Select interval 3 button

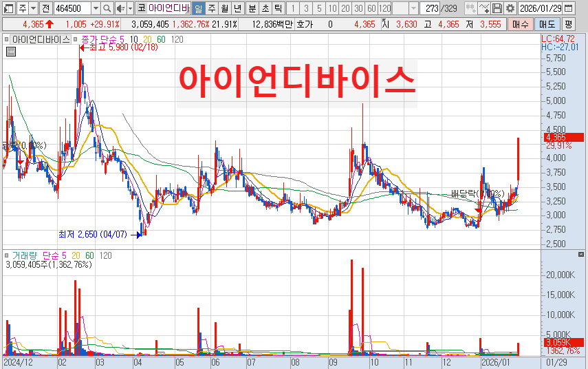tap(306, 8)
